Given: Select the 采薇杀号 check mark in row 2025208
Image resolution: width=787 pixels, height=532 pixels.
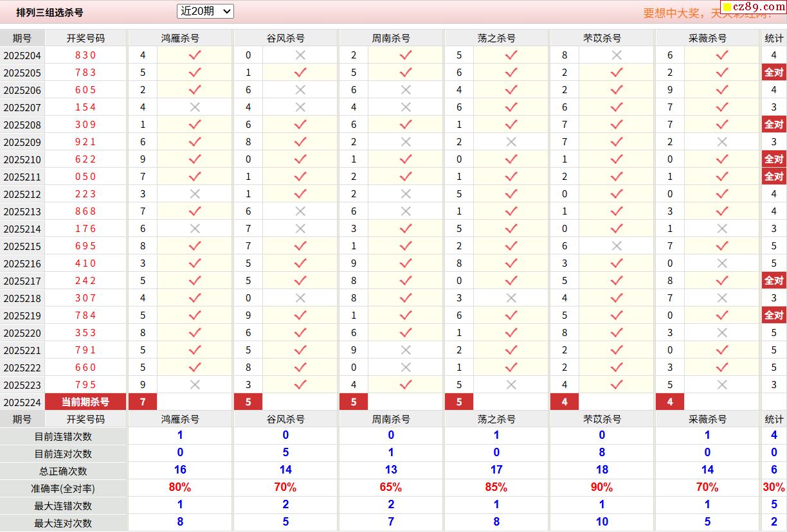Looking at the screenshot, I should [x=722, y=125].
